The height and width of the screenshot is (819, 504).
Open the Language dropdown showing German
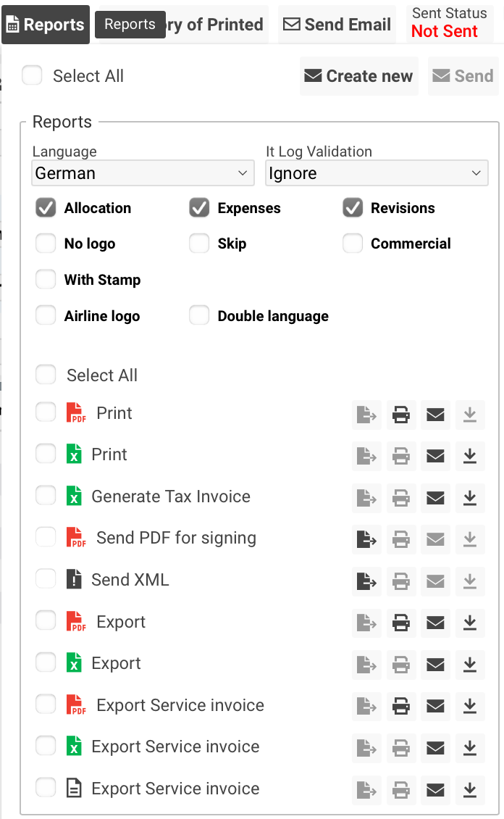point(143,173)
